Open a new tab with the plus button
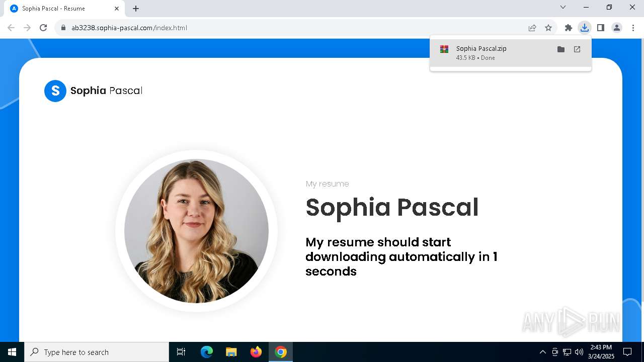 click(136, 9)
